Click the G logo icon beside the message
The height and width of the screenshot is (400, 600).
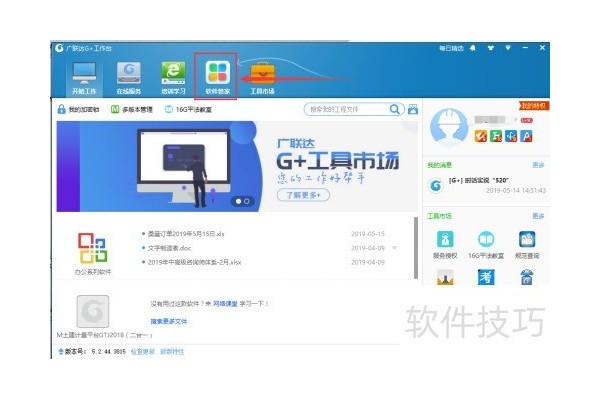[435, 186]
